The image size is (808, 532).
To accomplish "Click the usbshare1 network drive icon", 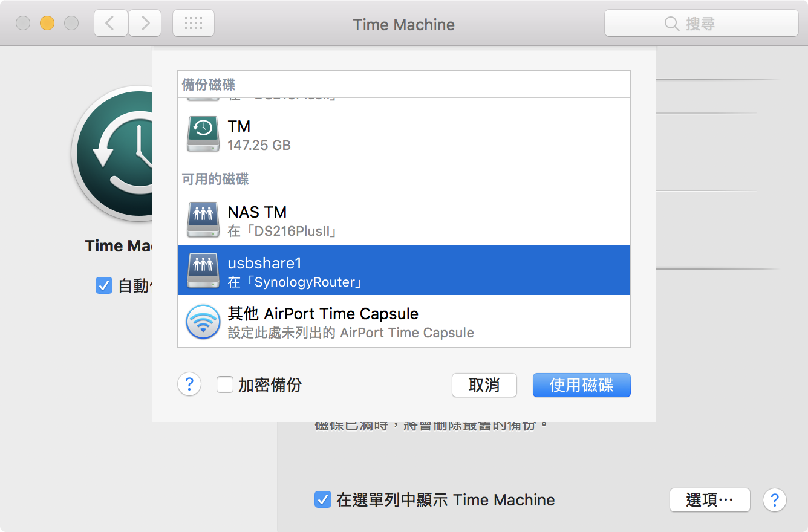I will 203,271.
